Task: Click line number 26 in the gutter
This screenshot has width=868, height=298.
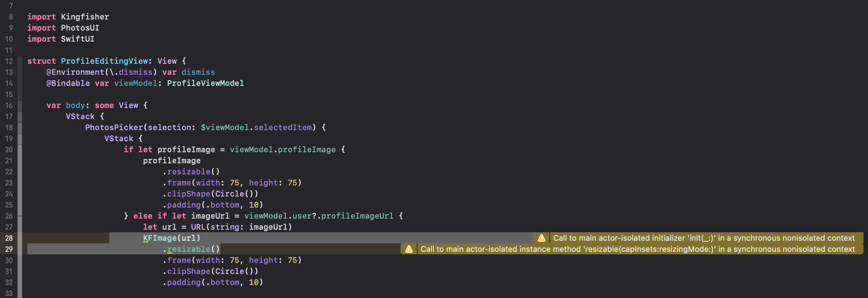Action: (9, 216)
